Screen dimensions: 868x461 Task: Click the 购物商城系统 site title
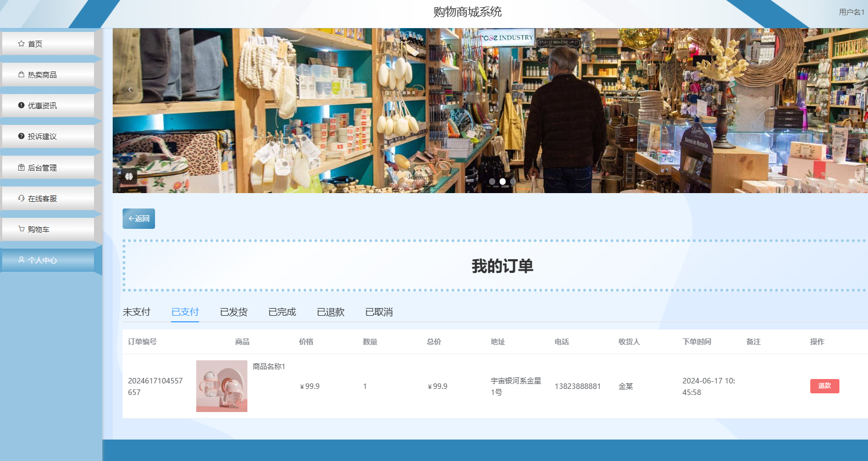tap(467, 12)
